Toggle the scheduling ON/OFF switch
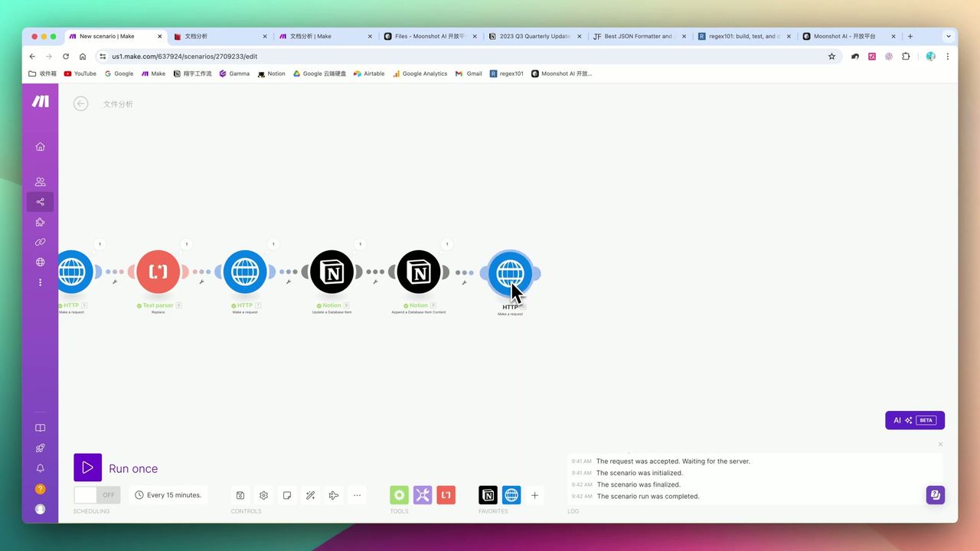Screen dimensions: 980x551 click(96, 495)
